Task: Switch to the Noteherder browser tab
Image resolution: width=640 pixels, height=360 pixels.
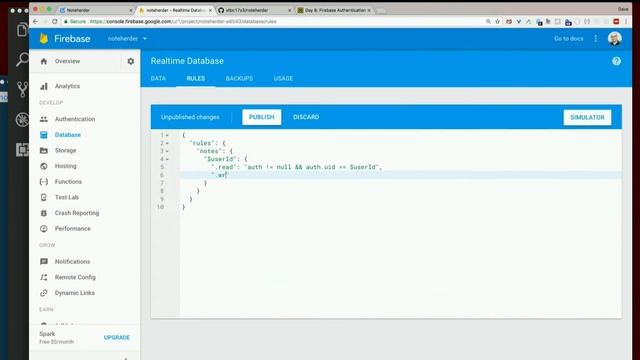Action: click(x=96, y=10)
